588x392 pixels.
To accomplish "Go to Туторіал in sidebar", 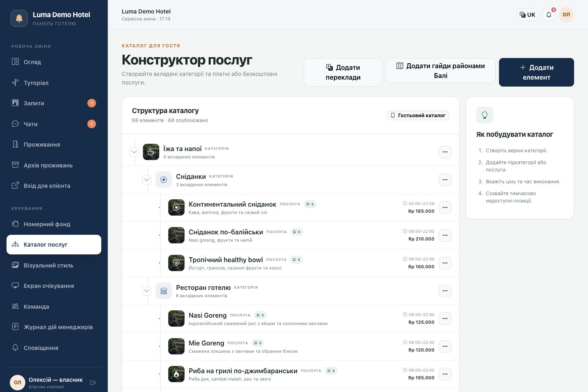I will [x=54, y=82].
